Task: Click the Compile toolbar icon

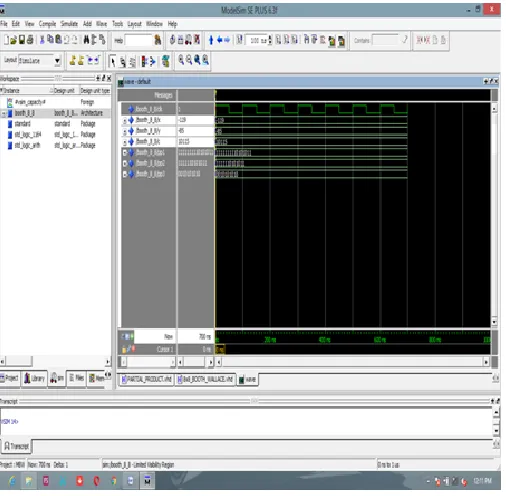Action: 172,40
